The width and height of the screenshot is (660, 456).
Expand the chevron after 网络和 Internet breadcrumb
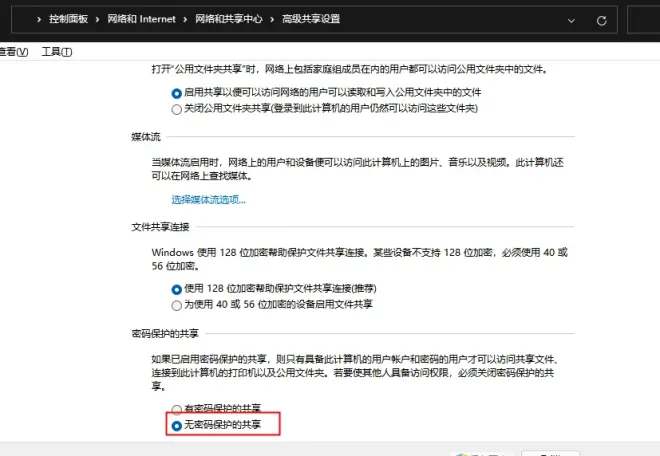(x=185, y=20)
